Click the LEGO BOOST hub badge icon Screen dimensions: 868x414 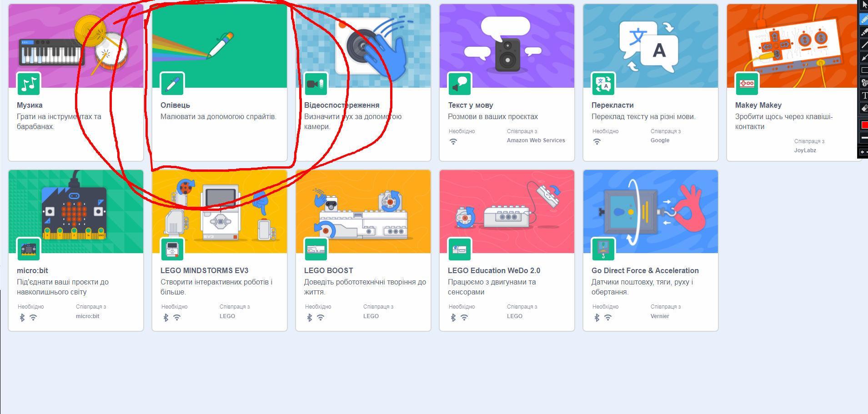pos(316,249)
